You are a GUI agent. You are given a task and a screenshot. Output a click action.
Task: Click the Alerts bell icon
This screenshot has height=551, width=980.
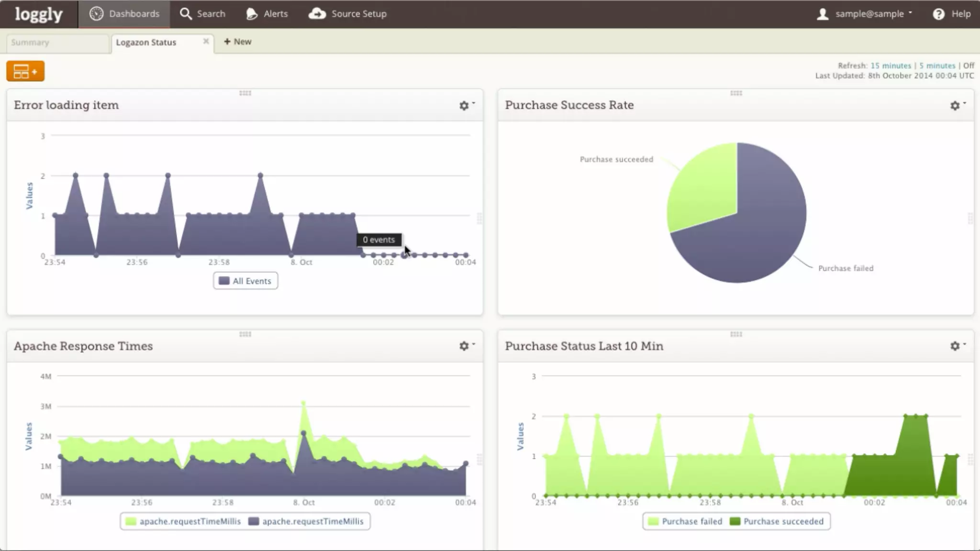pos(251,14)
